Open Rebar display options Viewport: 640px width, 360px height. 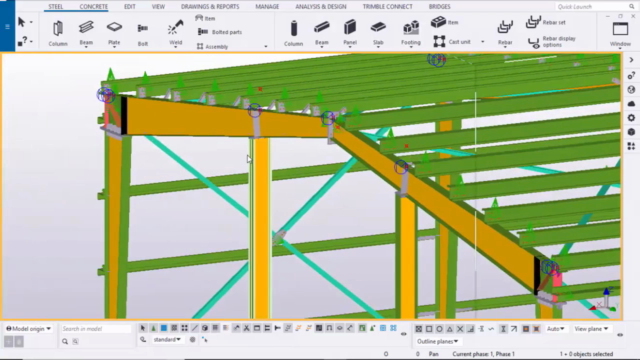pyautogui.click(x=552, y=42)
